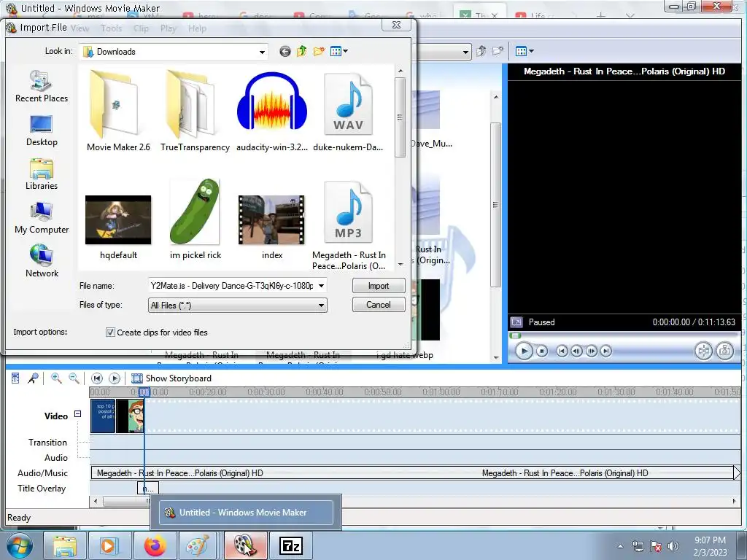747x560 pixels.
Task: Select the im pickel rick image
Action: 196,219
